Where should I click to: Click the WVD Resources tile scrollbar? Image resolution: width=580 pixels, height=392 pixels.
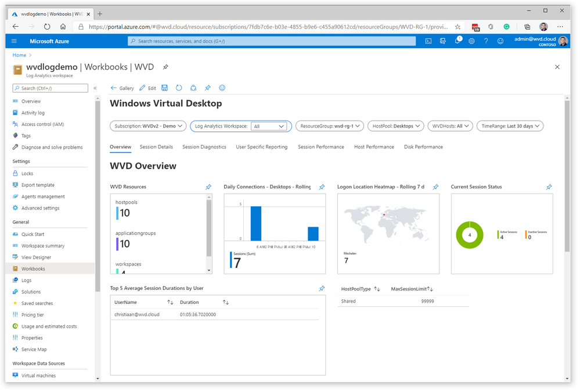click(x=209, y=228)
